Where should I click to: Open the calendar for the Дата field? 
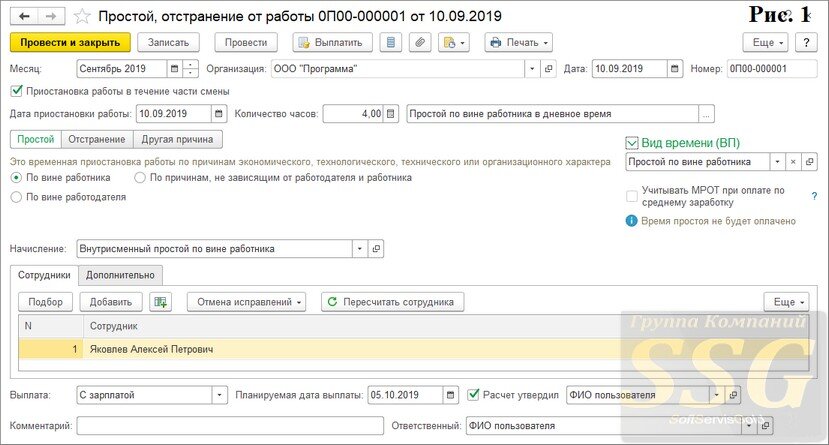coord(675,69)
